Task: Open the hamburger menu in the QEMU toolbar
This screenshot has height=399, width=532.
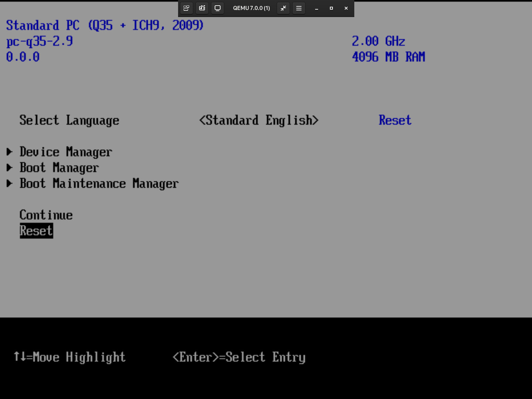Action: pos(299,8)
